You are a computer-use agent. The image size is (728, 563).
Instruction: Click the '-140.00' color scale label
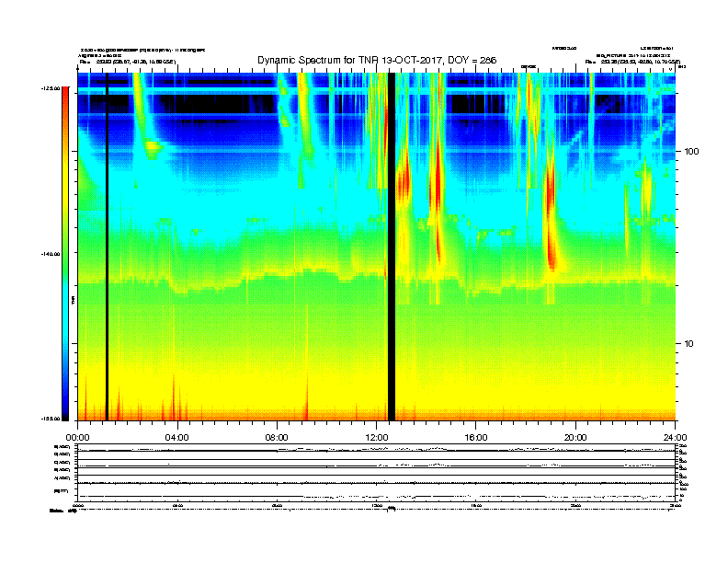click(51, 254)
